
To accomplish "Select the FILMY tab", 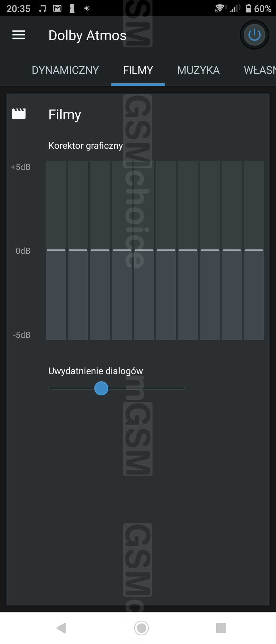I will pos(138,70).
